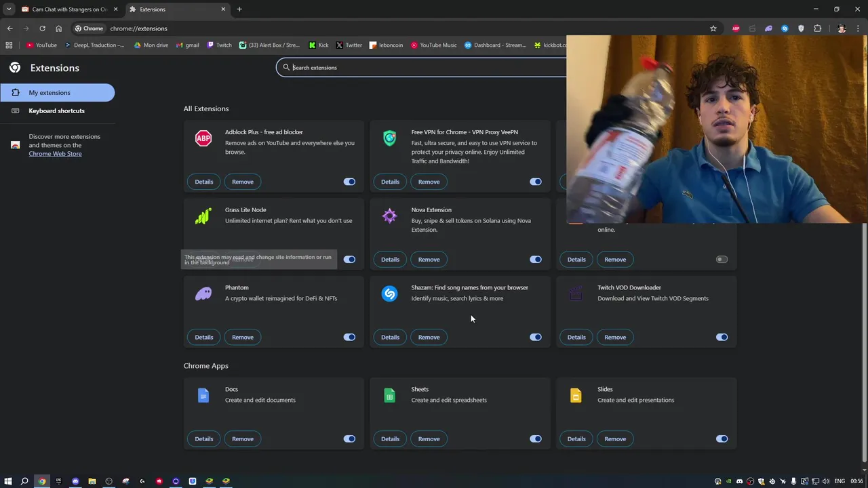Screen dimensions: 868x488
Task: Open Details for Twitch VOD Downloader
Action: click(x=576, y=337)
